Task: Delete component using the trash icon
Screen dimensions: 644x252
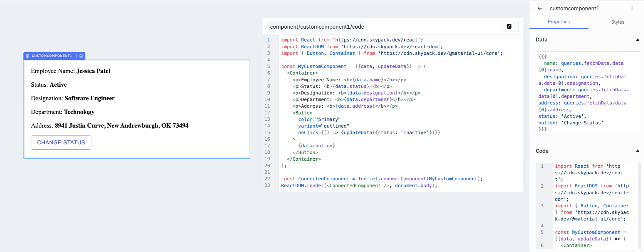Action: pos(81,56)
